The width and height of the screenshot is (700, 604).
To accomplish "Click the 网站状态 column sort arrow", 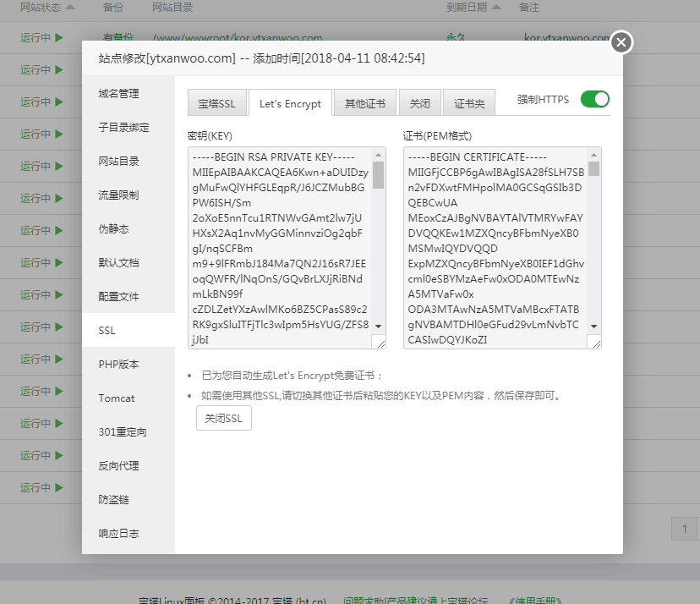I will [x=69, y=7].
